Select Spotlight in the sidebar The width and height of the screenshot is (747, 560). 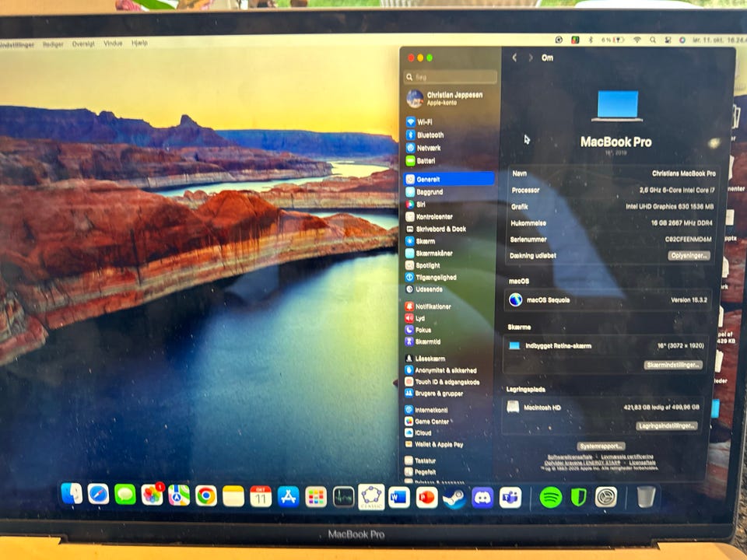point(423,265)
